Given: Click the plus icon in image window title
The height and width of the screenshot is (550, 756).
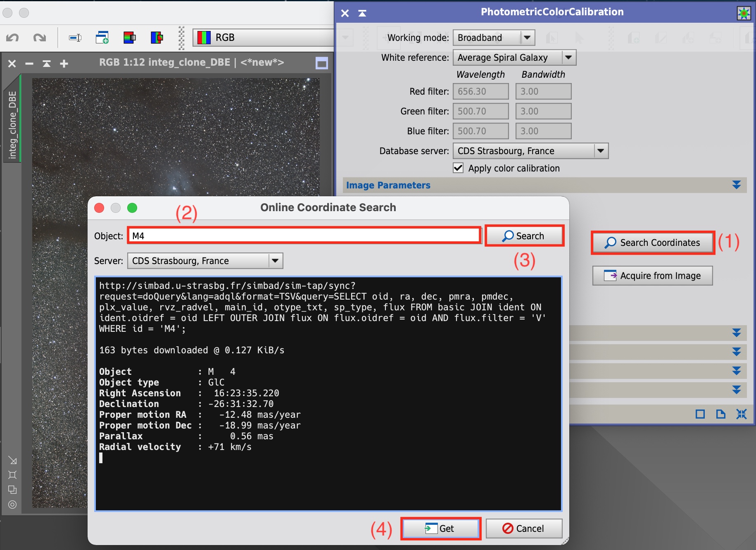Looking at the screenshot, I should point(64,64).
